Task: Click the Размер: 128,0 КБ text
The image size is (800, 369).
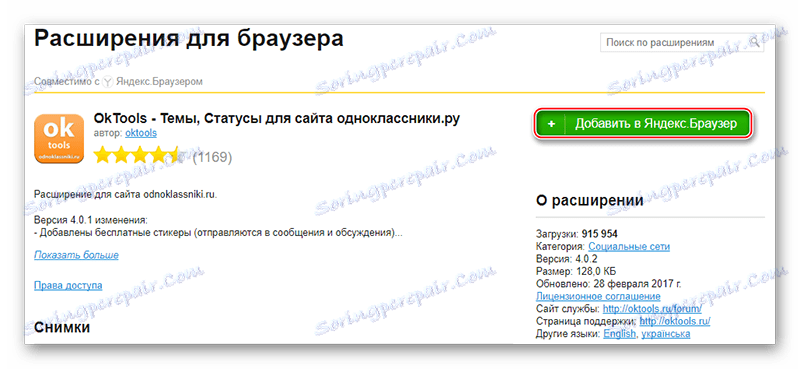Action: (576, 272)
